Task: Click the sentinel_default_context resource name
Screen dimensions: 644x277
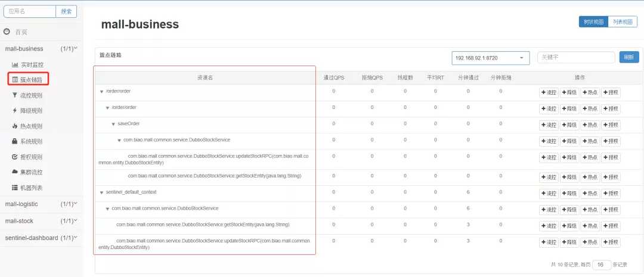Action: [131, 192]
